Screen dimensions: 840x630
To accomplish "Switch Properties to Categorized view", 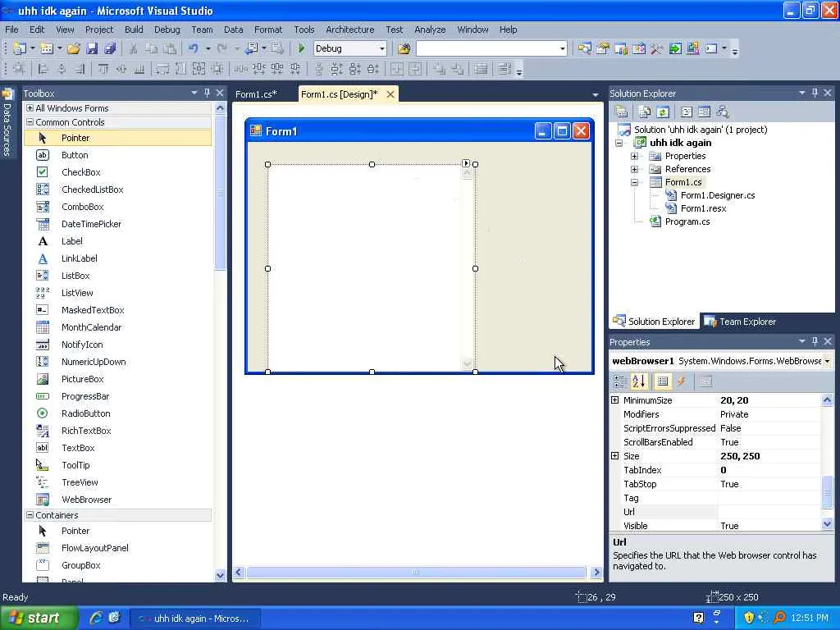I will [619, 381].
